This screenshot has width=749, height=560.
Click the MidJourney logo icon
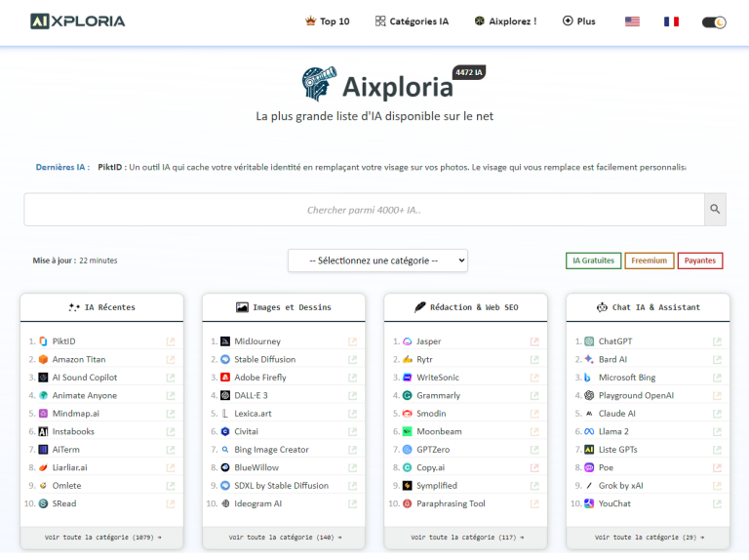point(225,341)
